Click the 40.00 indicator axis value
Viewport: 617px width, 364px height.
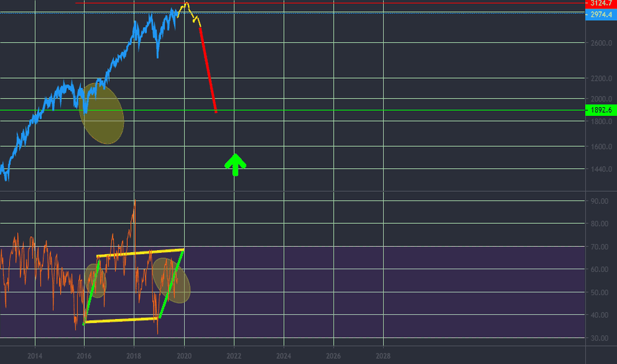click(x=599, y=315)
